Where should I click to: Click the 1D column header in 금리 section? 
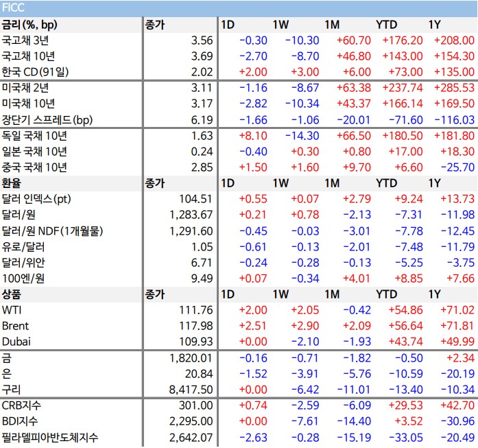click(228, 25)
